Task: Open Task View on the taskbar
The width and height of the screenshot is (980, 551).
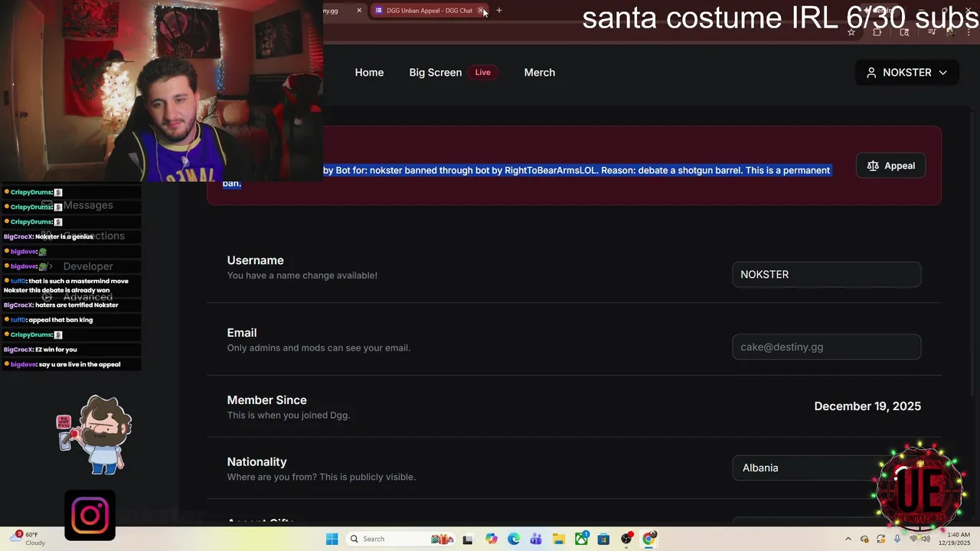Action: tap(468, 539)
